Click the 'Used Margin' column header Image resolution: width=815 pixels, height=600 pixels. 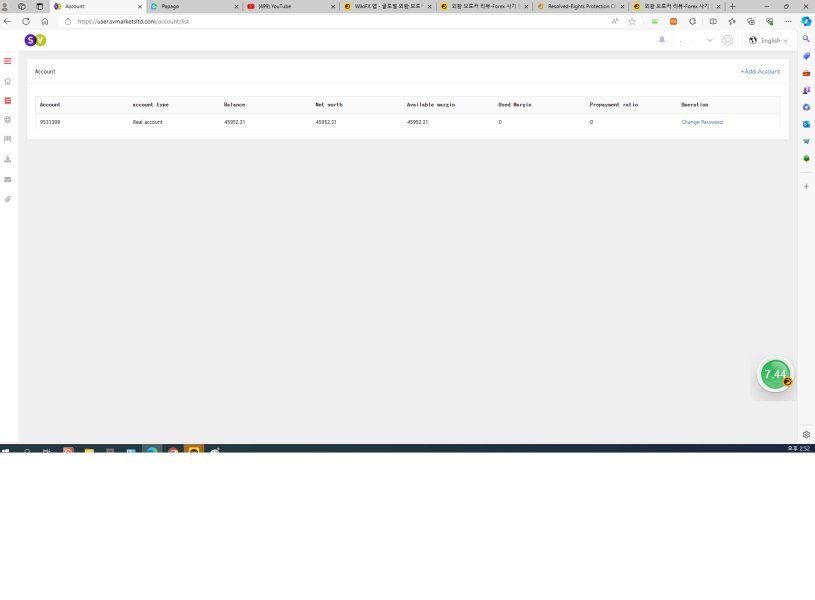pos(515,105)
